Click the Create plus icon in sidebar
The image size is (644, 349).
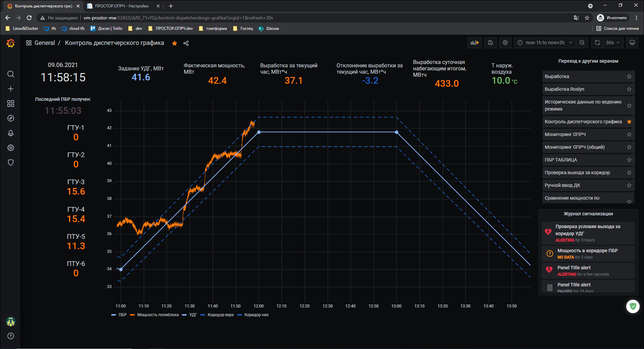point(11,89)
